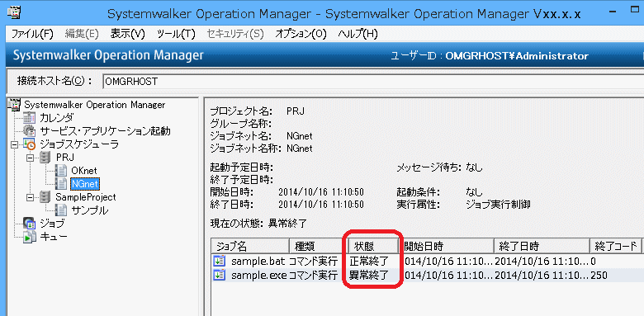The height and width of the screenshot is (316, 644).
Task: Click the PRJ project cabinet icon
Action: tap(45, 158)
